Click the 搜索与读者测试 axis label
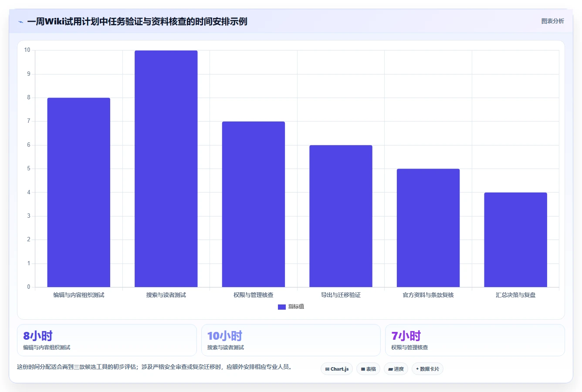The width and height of the screenshot is (582, 392). pyautogui.click(x=166, y=295)
